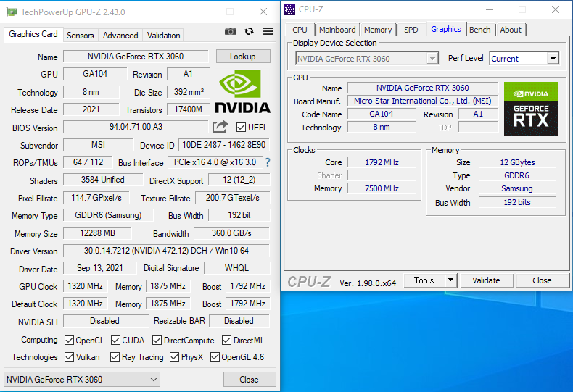Click the Driver Version field

[166, 251]
